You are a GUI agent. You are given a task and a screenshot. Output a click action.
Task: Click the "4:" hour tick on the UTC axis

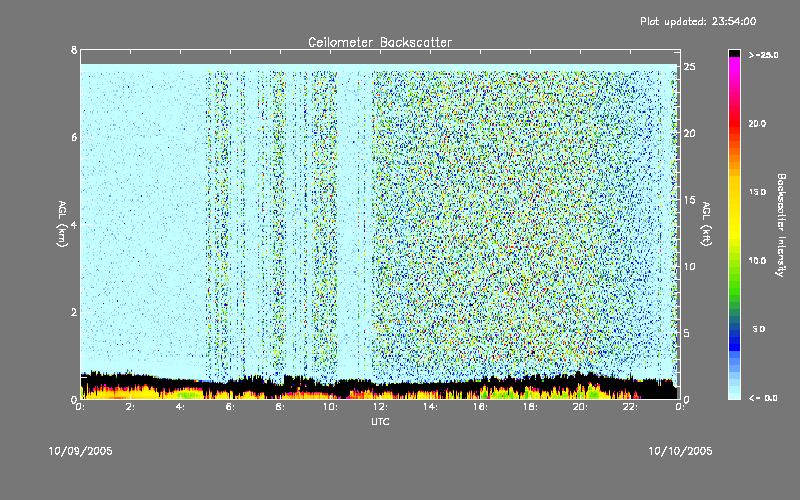[x=180, y=407]
